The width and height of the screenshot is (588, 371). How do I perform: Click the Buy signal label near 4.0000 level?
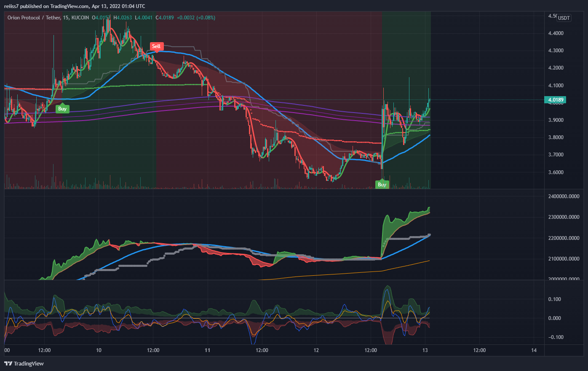pos(62,109)
